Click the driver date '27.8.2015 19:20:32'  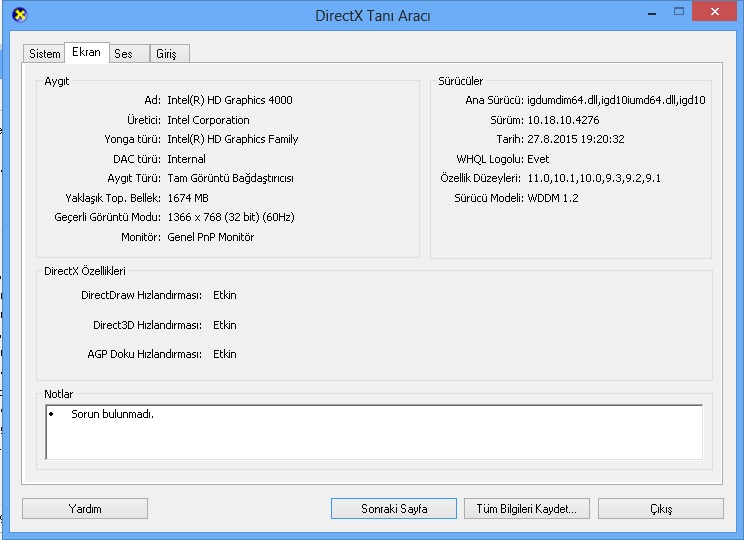point(576,139)
